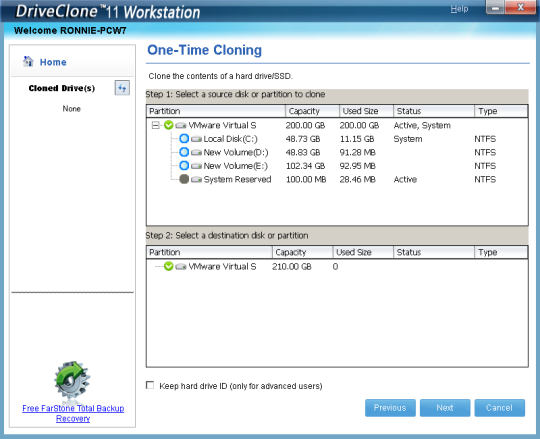This screenshot has width=540, height=439.
Task: Click source drive icon next to Local Disk(C:)
Action: 196,139
